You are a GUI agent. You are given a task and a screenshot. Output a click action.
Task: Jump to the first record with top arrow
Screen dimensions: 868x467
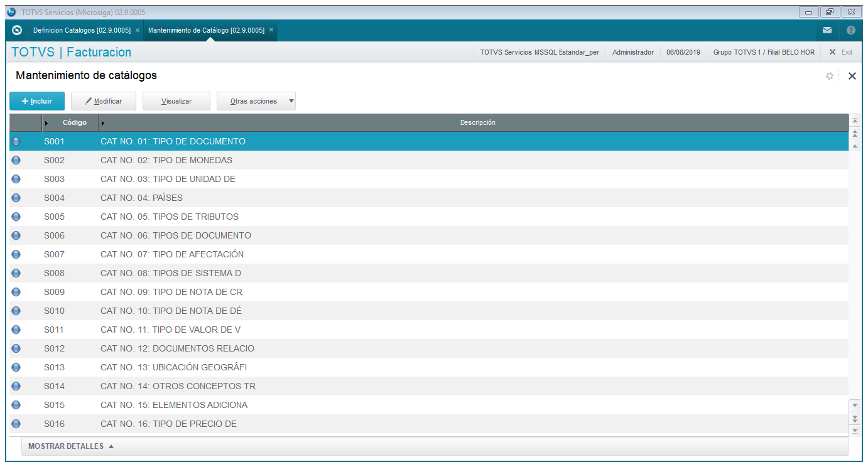854,121
